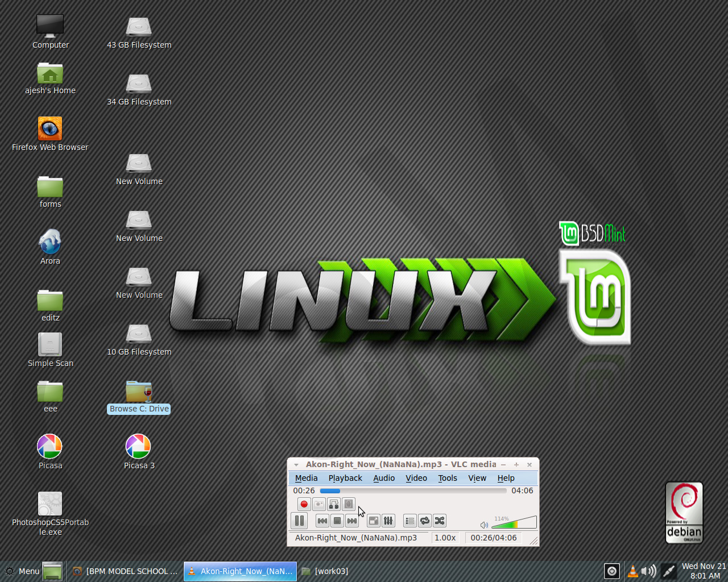Open the Media menu in VLC
This screenshot has width=728, height=582.
(x=306, y=478)
